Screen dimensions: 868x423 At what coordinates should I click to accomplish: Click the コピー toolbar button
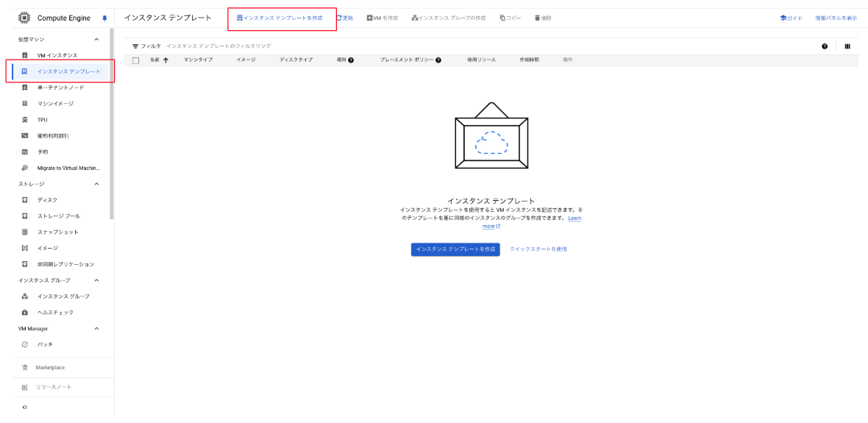click(x=511, y=18)
